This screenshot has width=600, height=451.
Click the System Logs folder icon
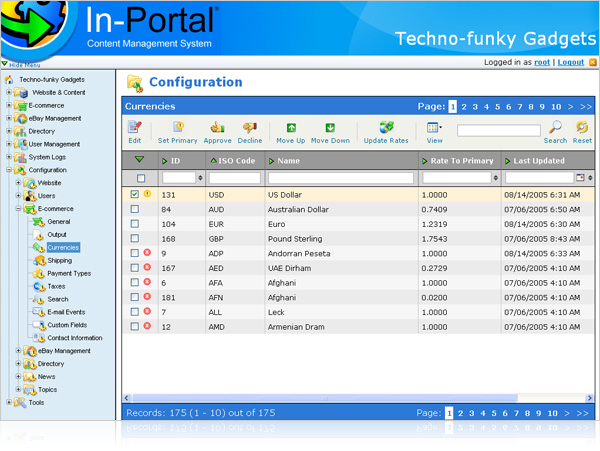pyautogui.click(x=20, y=157)
